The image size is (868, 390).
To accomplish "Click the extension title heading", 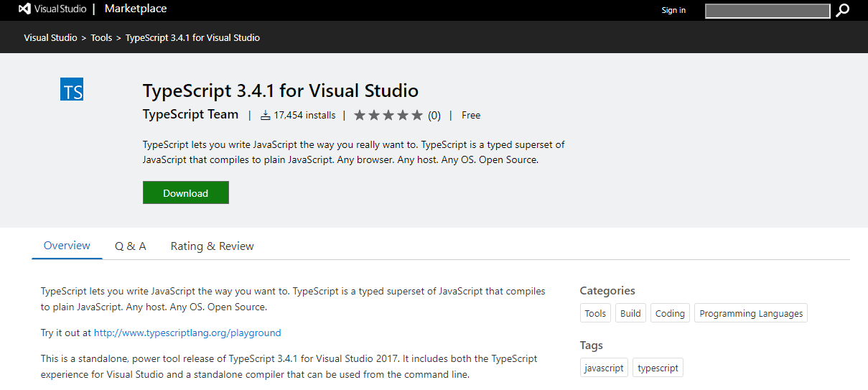I will pyautogui.click(x=281, y=90).
